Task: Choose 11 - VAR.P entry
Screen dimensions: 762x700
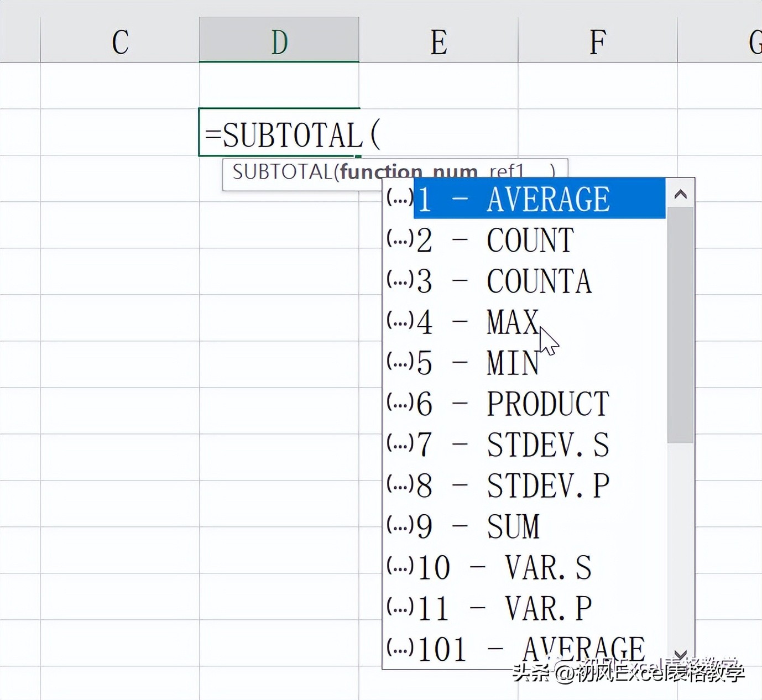Action: click(525, 608)
